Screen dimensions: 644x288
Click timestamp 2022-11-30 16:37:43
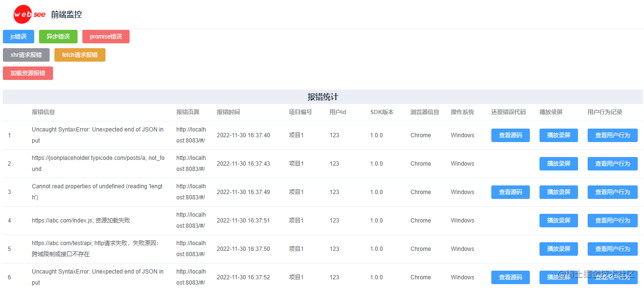tap(243, 164)
